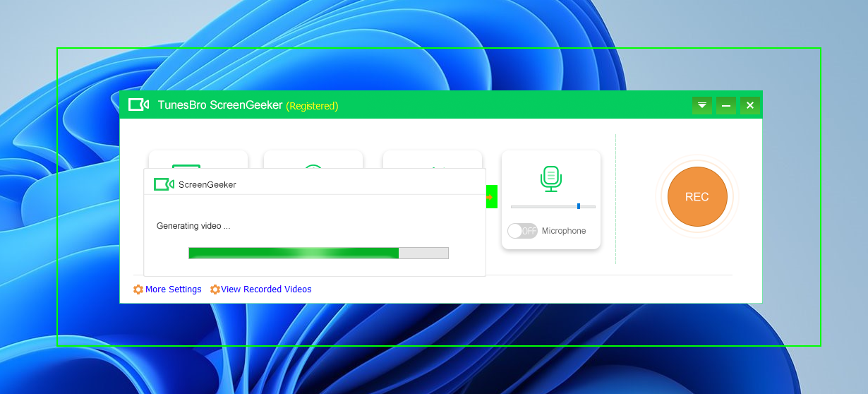Minimize the TunesBro ScreenGeeker window

click(726, 105)
